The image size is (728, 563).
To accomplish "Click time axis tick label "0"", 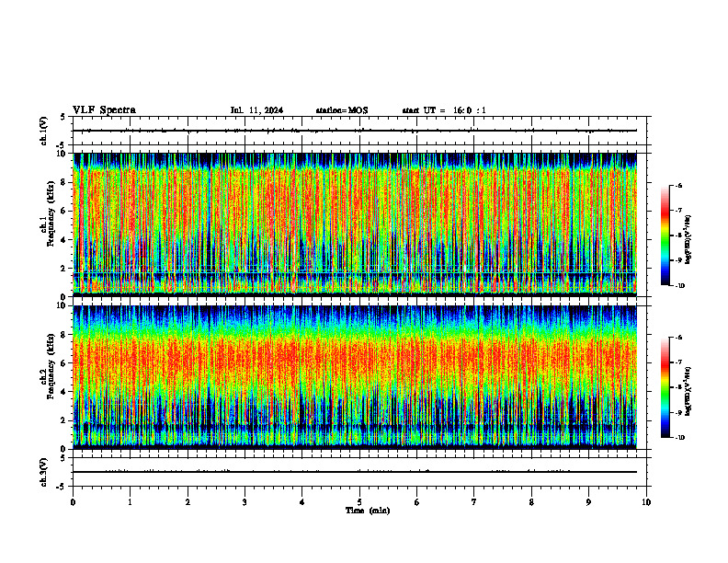I will pyautogui.click(x=73, y=502).
